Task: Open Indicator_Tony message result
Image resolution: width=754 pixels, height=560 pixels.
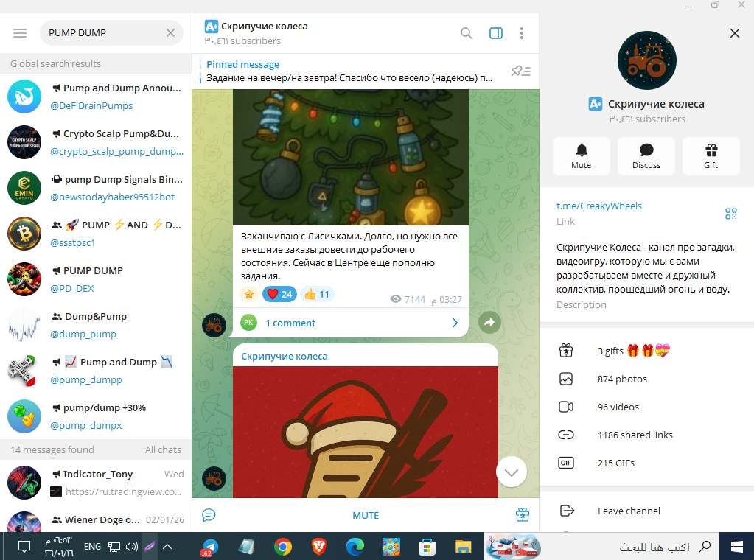Action: point(96,483)
